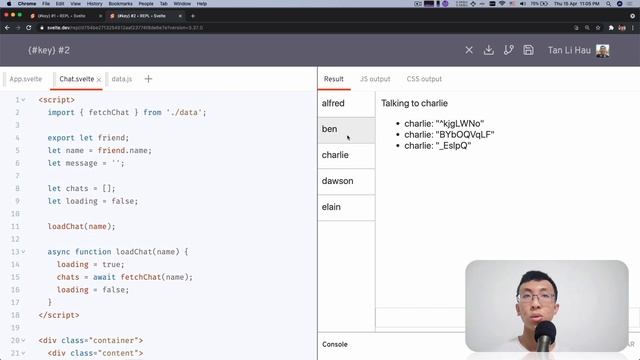The image size is (640, 360).
Task: Collapse the script block at line 1
Action: (23, 100)
